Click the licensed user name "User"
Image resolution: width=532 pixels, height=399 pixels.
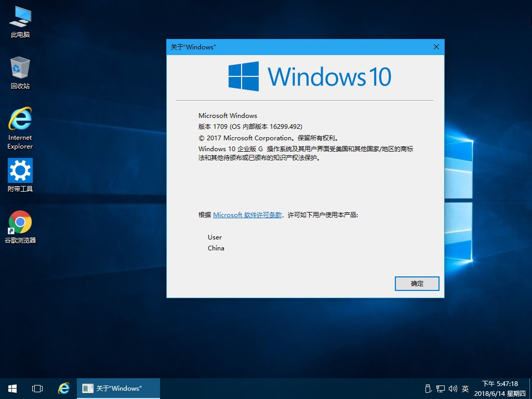pos(215,237)
